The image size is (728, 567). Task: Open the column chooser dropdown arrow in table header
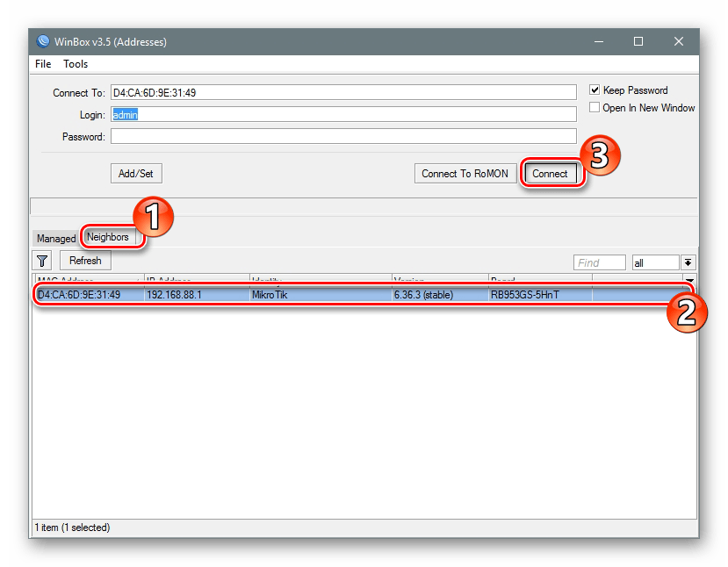[x=690, y=280]
